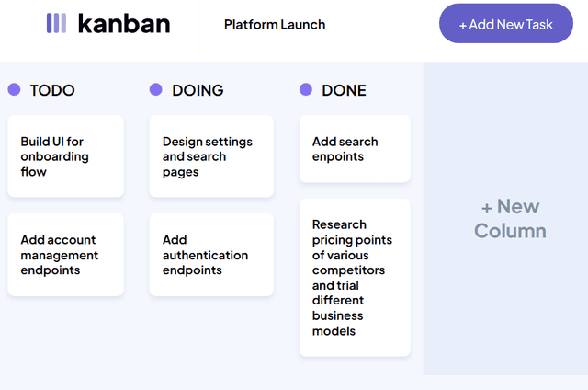Screen dimensions: 588x390
Task: Open the Research pricing points task card
Action: 355,277
